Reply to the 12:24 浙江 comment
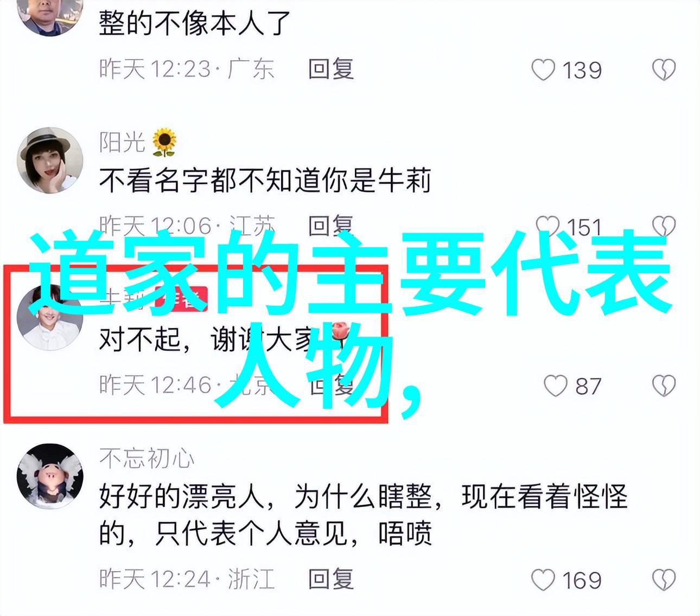The height and width of the screenshot is (616, 700). pos(331,580)
